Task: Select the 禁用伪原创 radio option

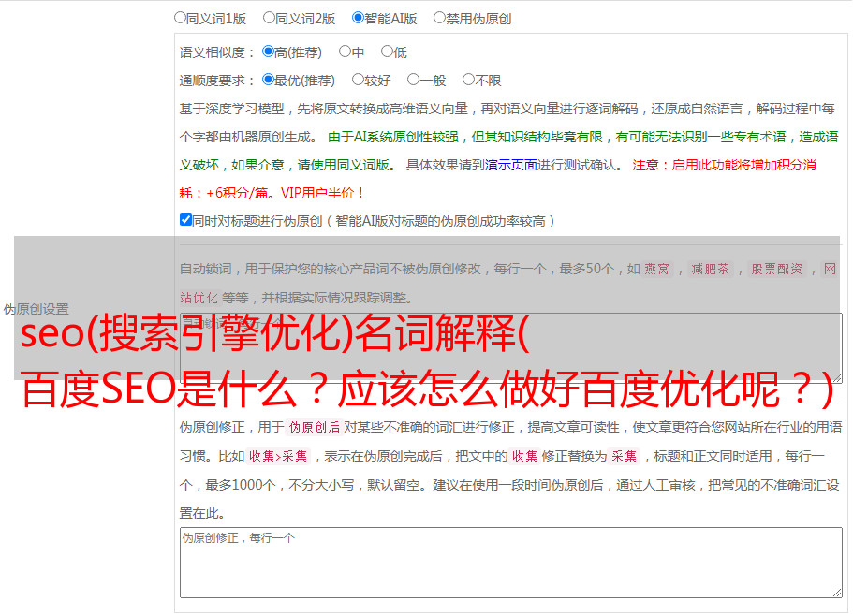Action: (x=439, y=18)
